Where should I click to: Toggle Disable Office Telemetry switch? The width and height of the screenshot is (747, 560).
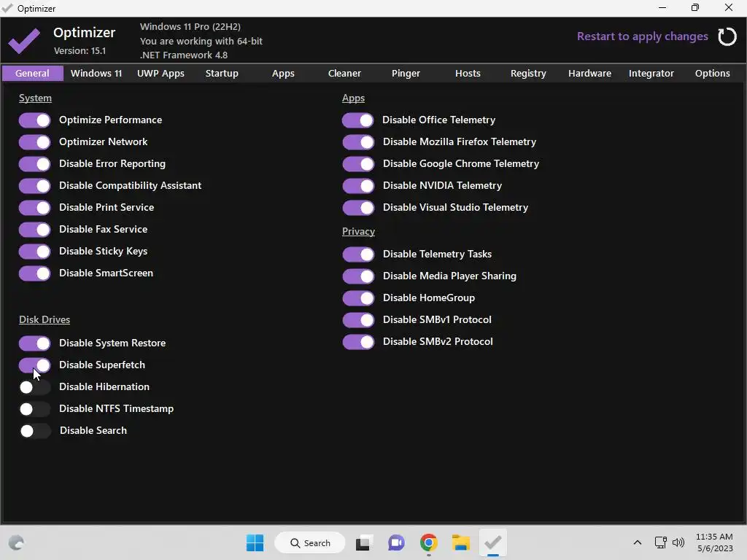pyautogui.click(x=358, y=120)
